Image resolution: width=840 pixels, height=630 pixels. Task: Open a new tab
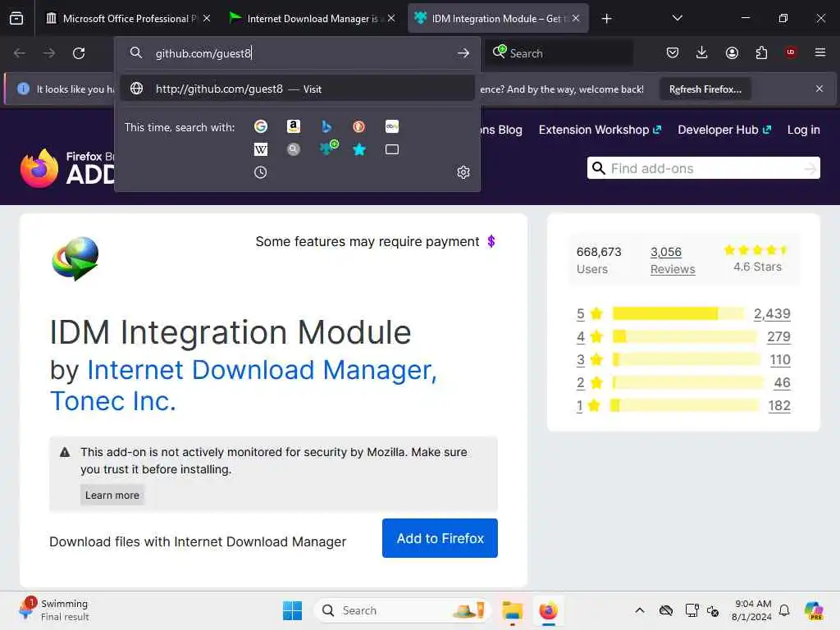(606, 19)
